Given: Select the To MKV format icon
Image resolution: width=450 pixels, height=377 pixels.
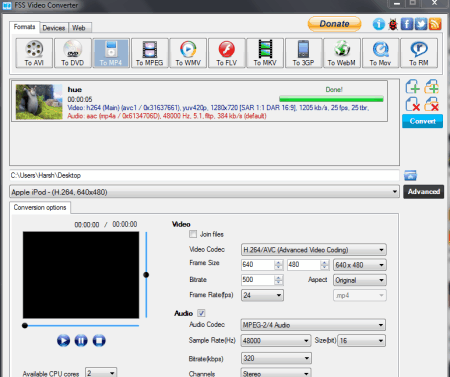Looking at the screenshot, I should 265,53.
